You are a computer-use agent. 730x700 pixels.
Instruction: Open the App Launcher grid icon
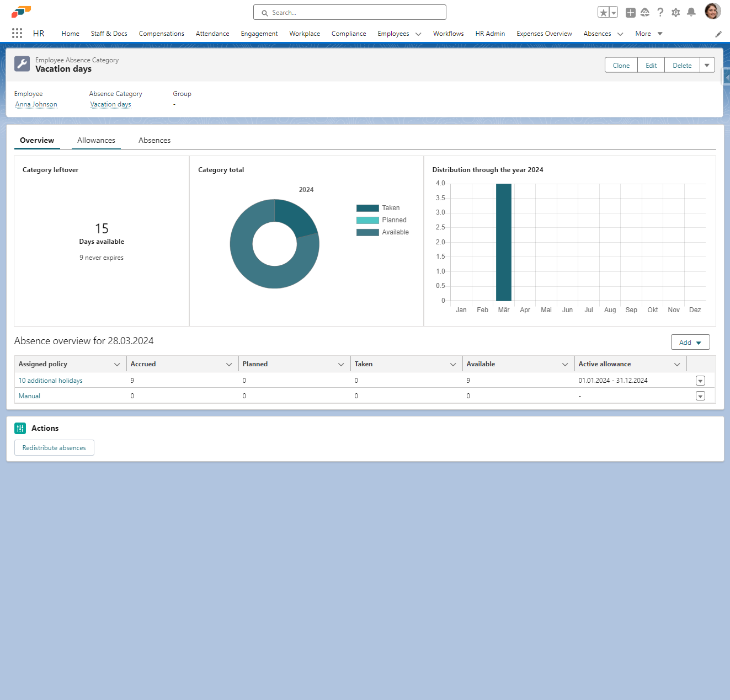(17, 33)
